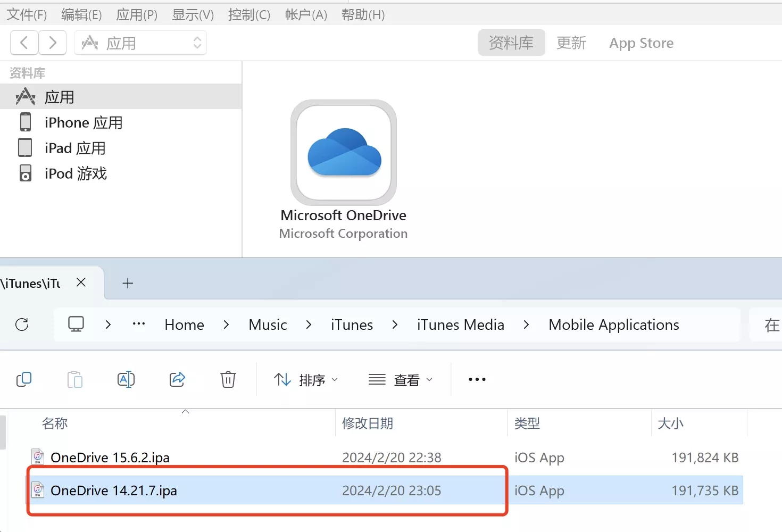Screen dimensions: 782x532
Task: Navigate to Home in the breadcrumb
Action: point(184,325)
